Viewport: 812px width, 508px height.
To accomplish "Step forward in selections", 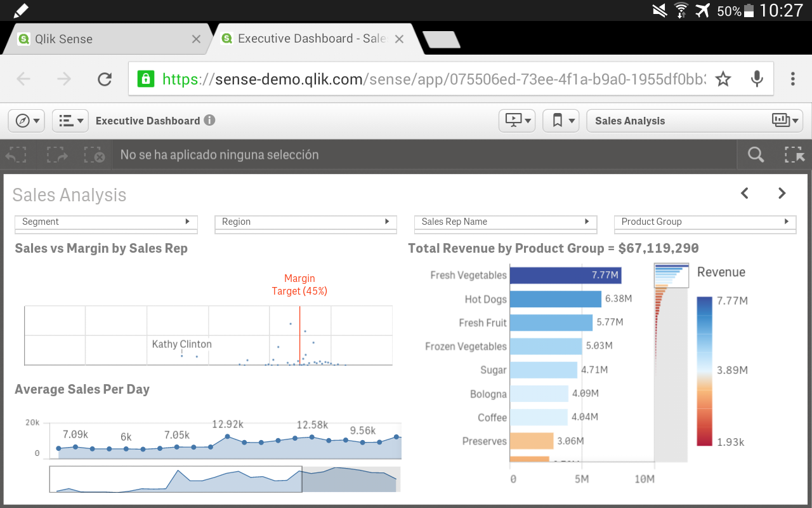I will click(x=56, y=155).
